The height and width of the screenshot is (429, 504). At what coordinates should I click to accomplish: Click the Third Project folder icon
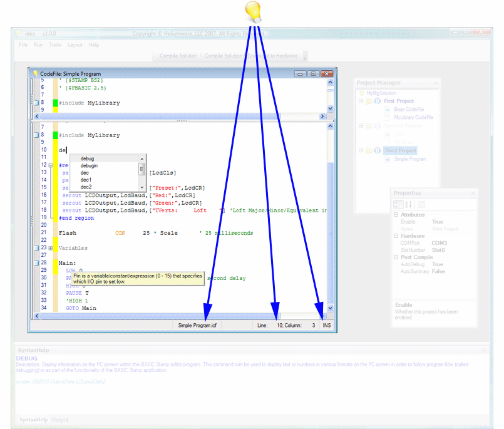(x=369, y=150)
